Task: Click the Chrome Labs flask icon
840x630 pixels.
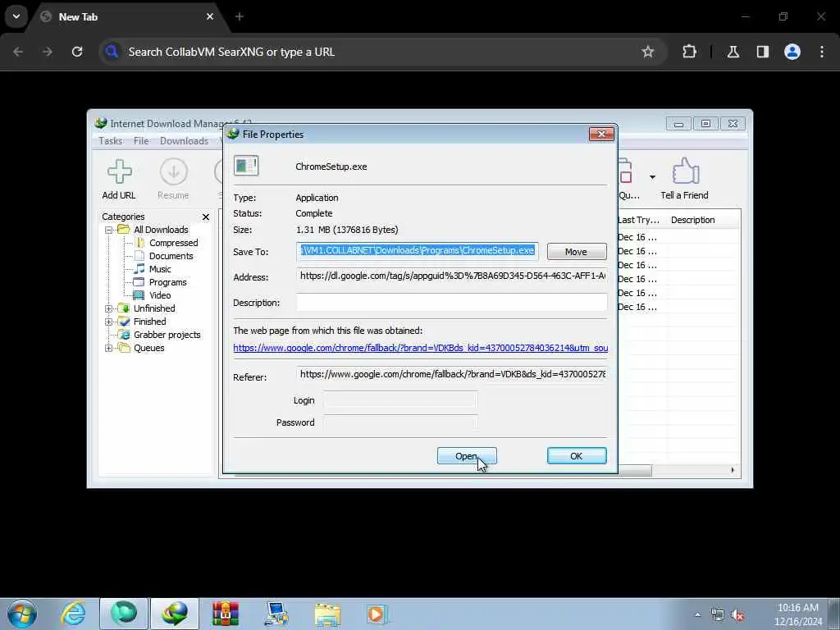Action: pyautogui.click(x=733, y=52)
